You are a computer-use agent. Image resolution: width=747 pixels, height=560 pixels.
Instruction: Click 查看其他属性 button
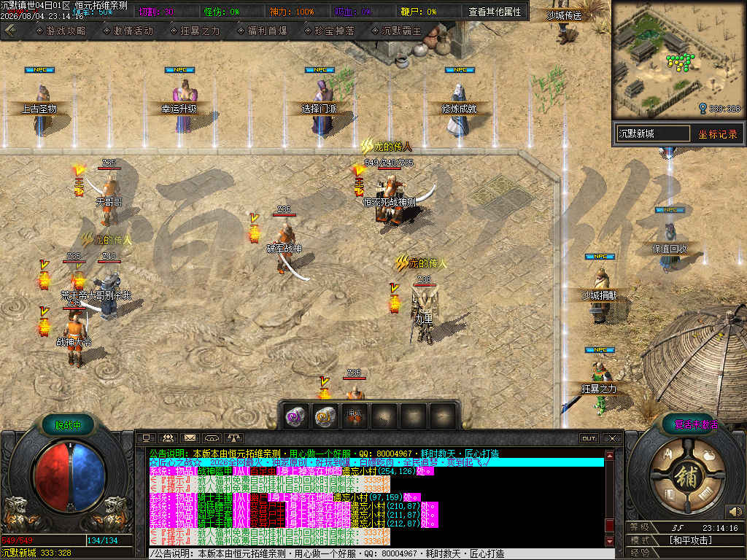[495, 12]
